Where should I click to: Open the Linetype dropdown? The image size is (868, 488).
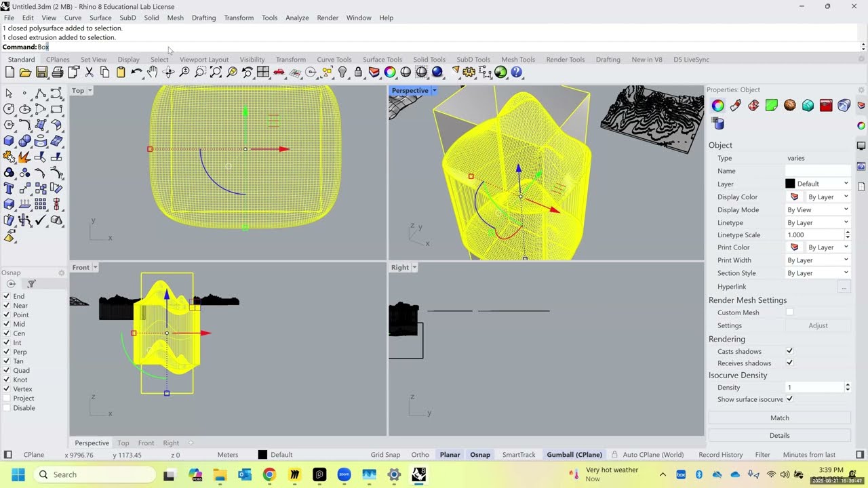817,222
